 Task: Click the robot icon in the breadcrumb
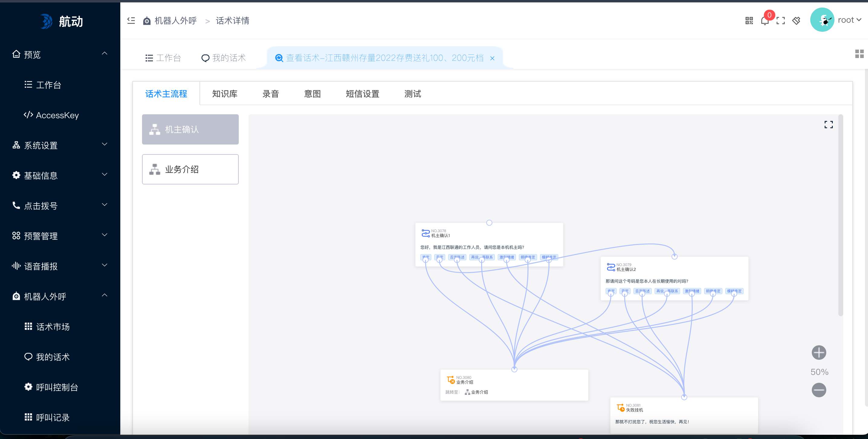pyautogui.click(x=147, y=21)
